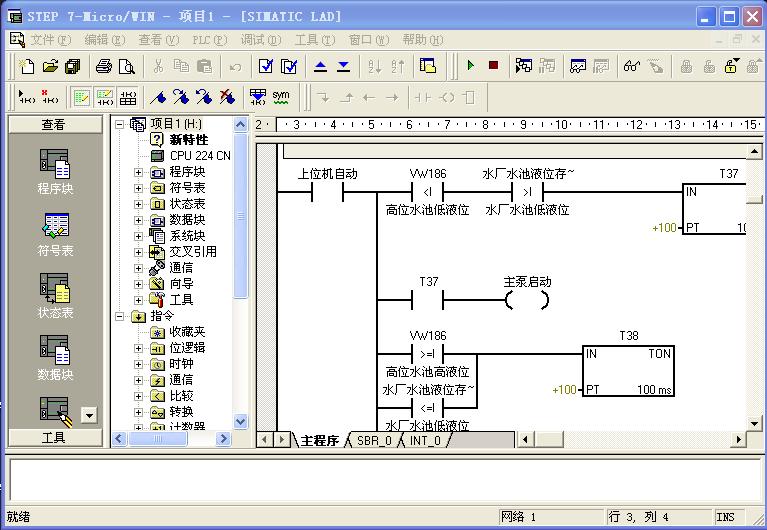Open 状态表 in the view bar
767x530 pixels.
tap(55, 296)
